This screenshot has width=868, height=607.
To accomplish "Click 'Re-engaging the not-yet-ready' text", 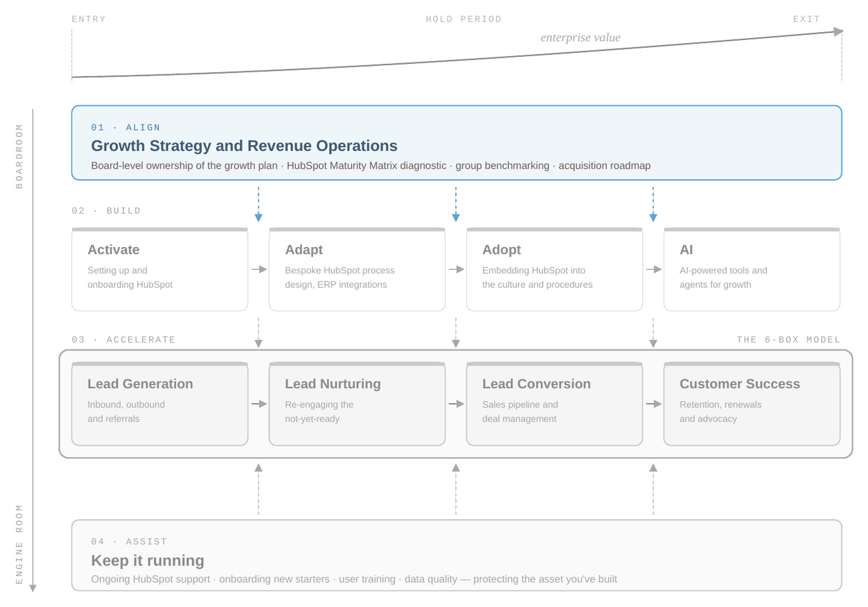I will tap(319, 412).
